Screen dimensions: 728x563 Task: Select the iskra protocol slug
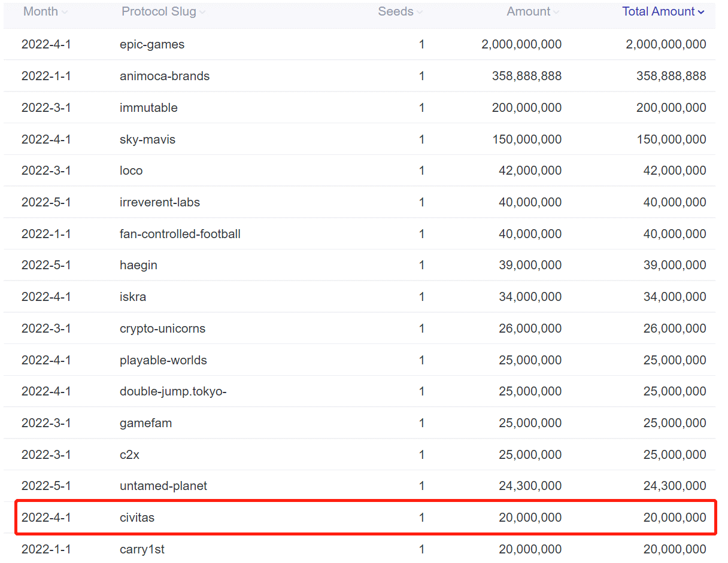point(133,297)
